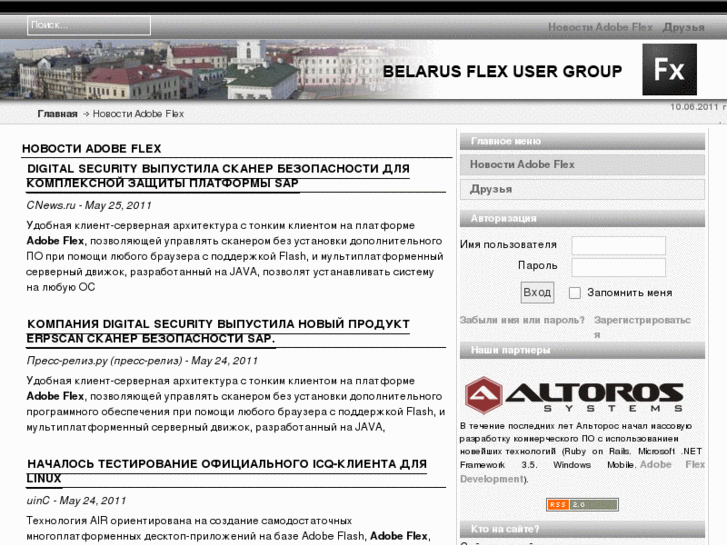This screenshot has height=545, width=727.
Task: Click the Имя пользователя input field
Action: tap(619, 245)
